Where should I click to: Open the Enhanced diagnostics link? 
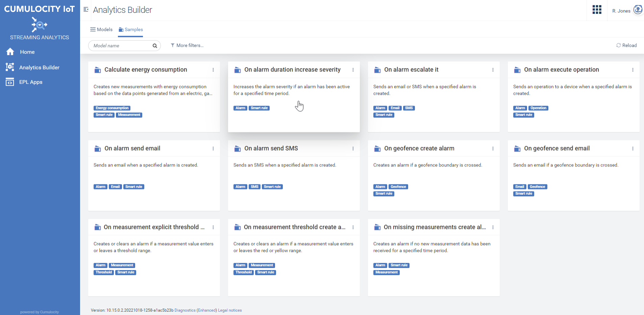click(207, 310)
